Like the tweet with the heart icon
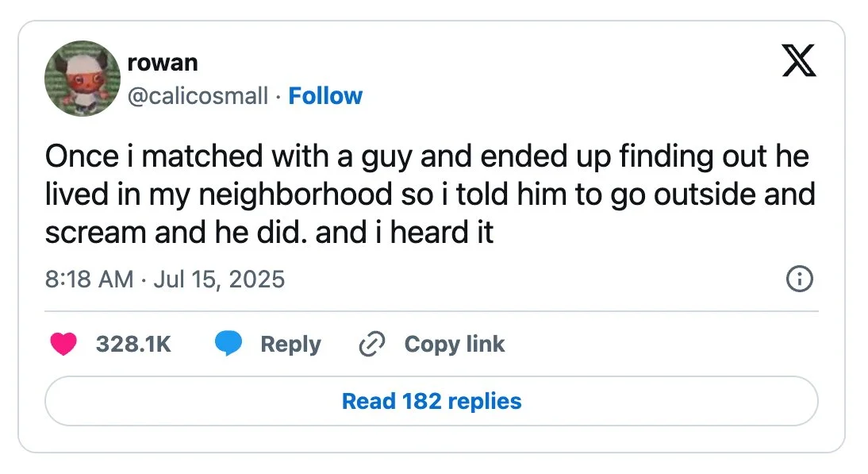The height and width of the screenshot is (474, 868). click(x=63, y=344)
